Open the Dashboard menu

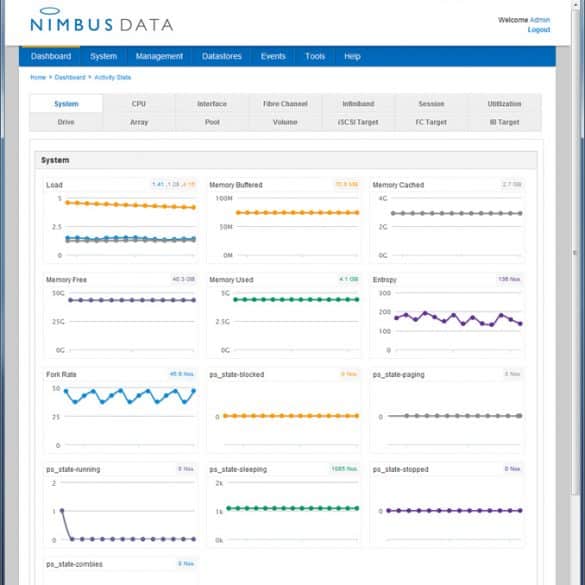pyautogui.click(x=51, y=56)
